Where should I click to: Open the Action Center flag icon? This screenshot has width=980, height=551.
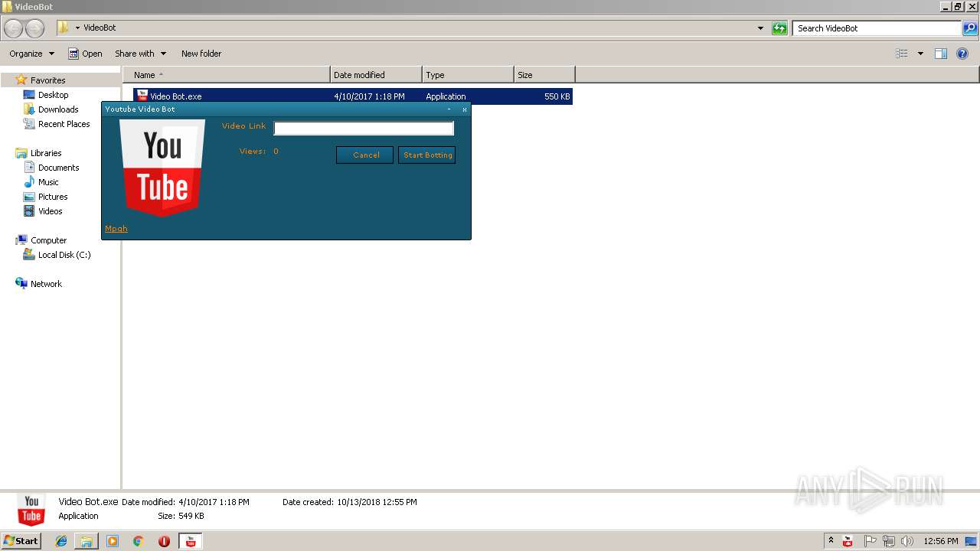[x=870, y=541]
